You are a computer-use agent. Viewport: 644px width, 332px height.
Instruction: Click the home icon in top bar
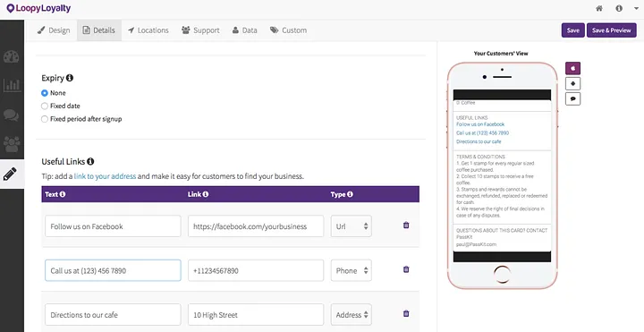tap(599, 8)
